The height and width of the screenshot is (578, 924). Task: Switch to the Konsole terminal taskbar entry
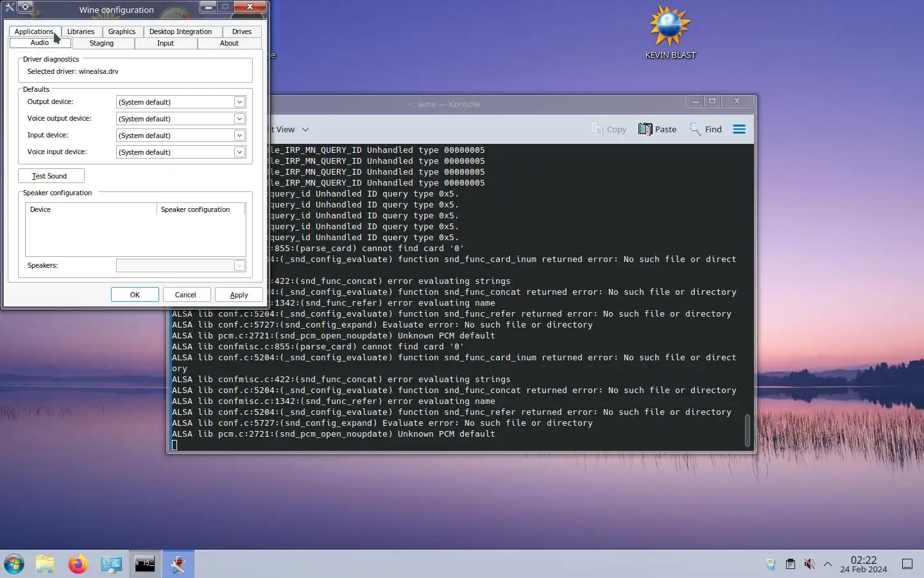145,565
